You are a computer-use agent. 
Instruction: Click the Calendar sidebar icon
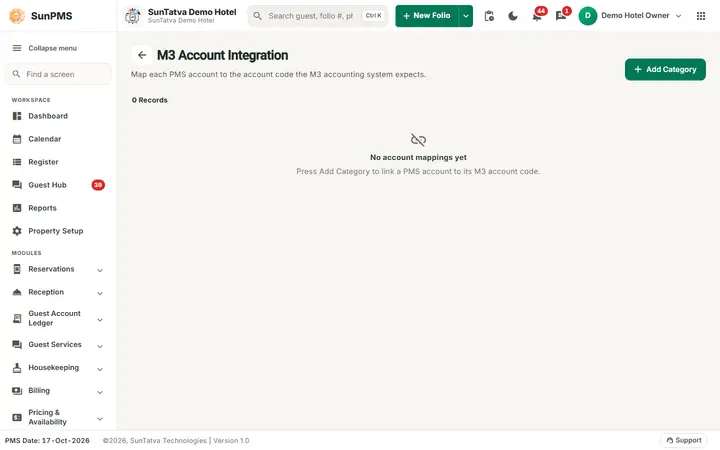(17, 139)
